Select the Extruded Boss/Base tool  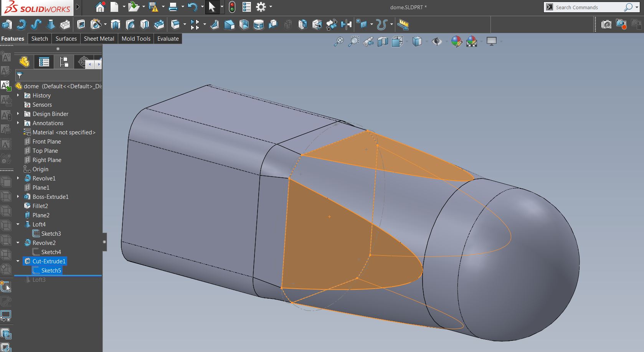coord(7,25)
